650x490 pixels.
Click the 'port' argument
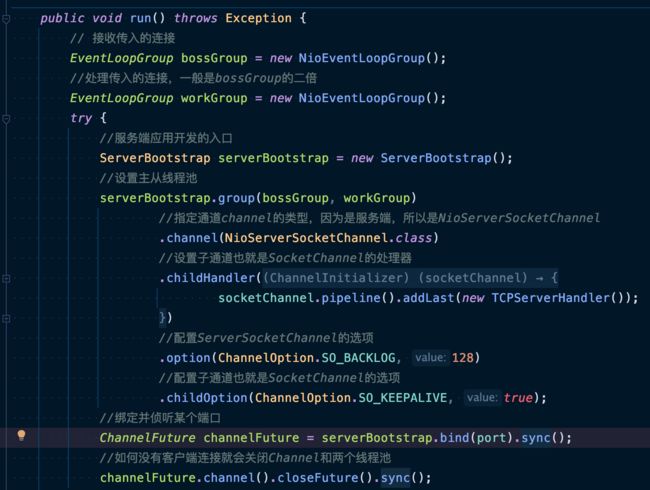[x=492, y=438]
